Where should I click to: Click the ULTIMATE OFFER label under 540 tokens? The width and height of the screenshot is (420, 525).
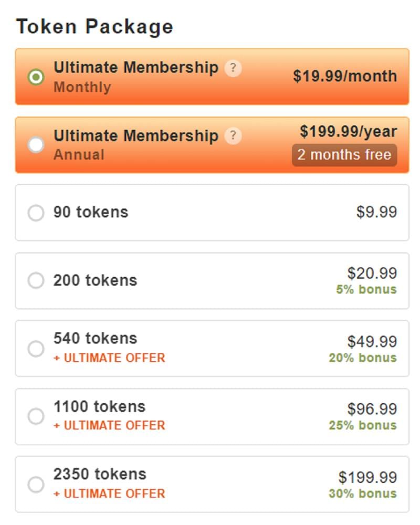[x=110, y=358]
